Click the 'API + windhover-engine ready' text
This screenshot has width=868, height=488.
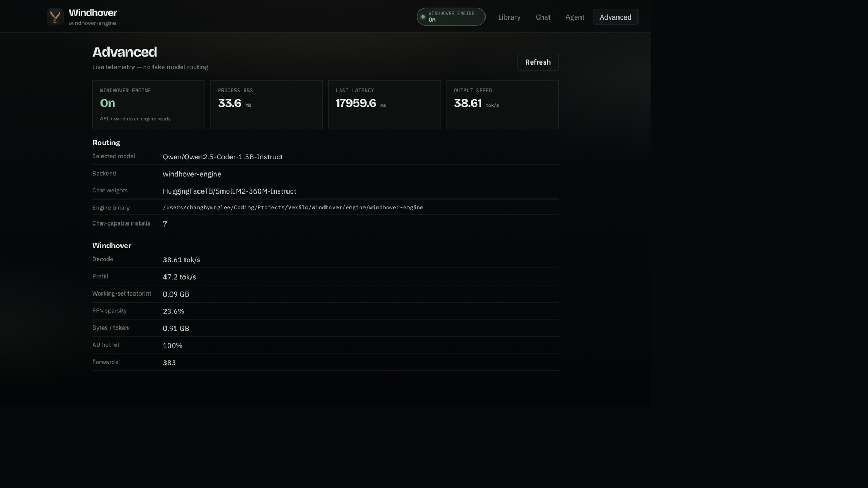135,119
